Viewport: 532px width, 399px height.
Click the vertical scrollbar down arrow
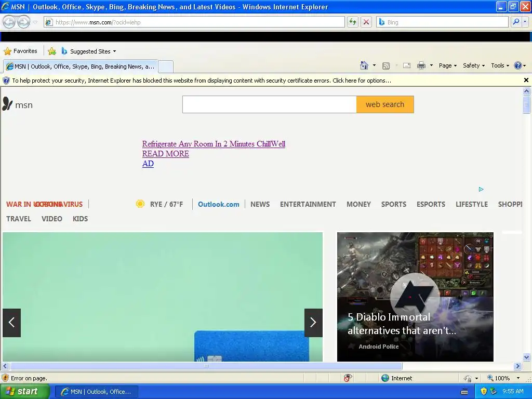click(527, 357)
